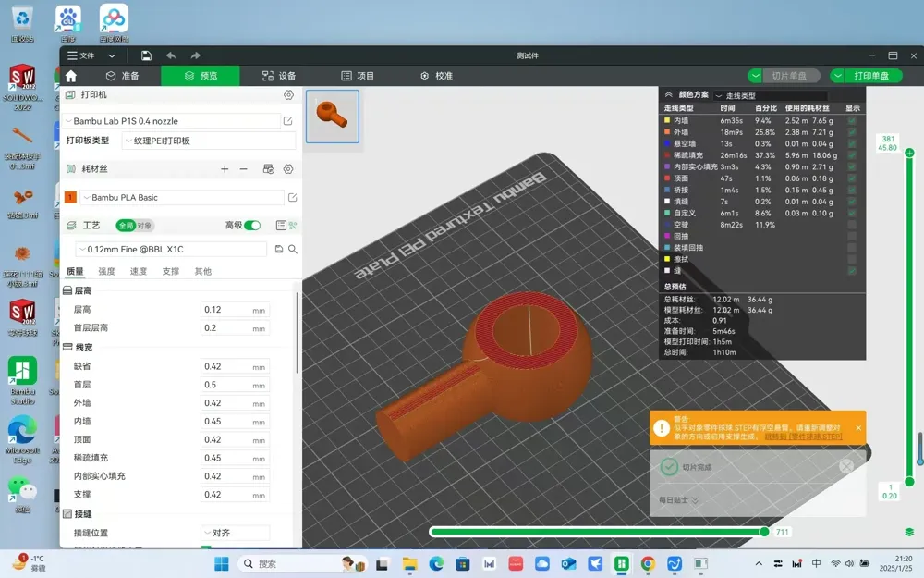Switch to the 设备 Device tab
Screen dimensions: 924x578
point(279,76)
